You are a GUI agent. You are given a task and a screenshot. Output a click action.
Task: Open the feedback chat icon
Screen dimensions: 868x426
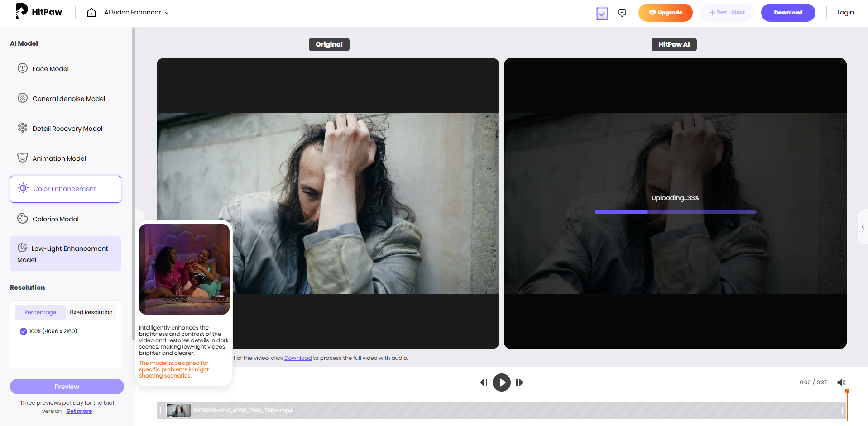point(622,12)
